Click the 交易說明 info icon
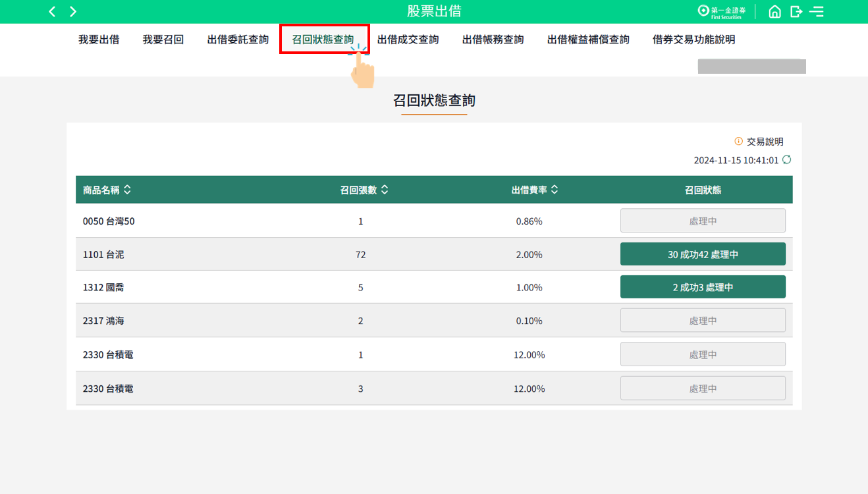 (738, 142)
